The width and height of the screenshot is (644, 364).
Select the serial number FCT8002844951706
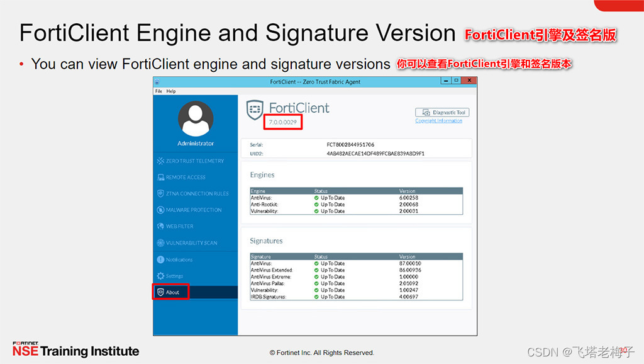coord(350,144)
